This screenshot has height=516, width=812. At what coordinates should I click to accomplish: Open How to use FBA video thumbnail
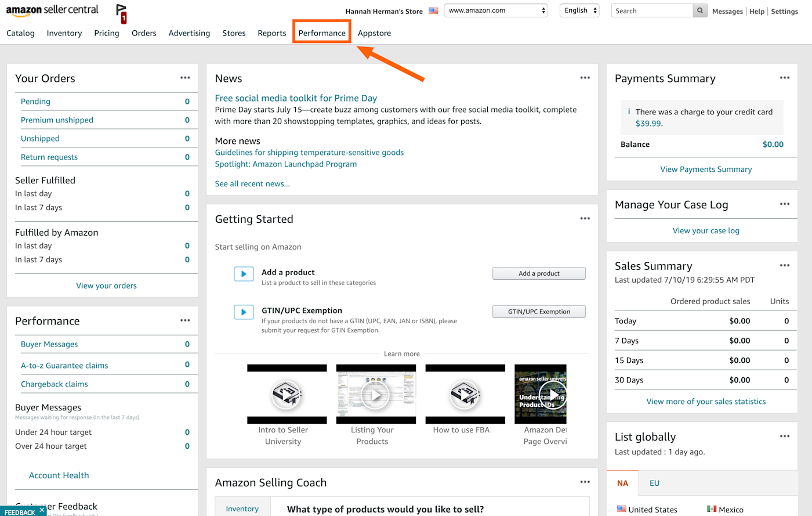pyautogui.click(x=465, y=394)
